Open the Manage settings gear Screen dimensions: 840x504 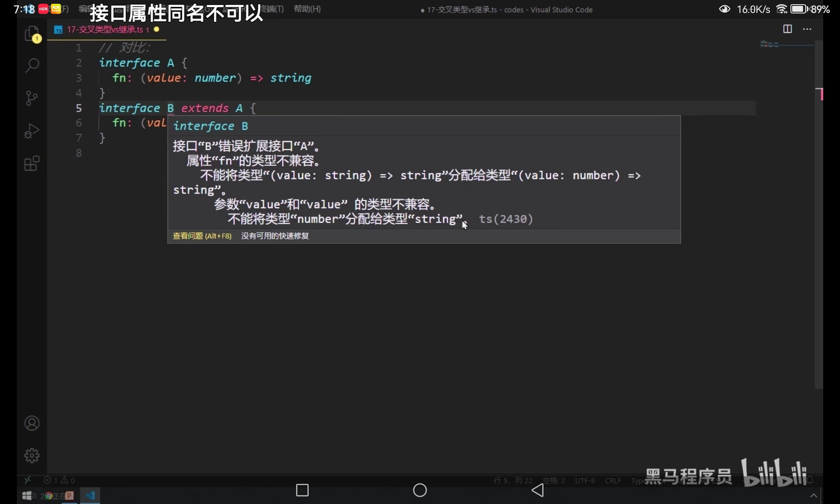coord(32,455)
